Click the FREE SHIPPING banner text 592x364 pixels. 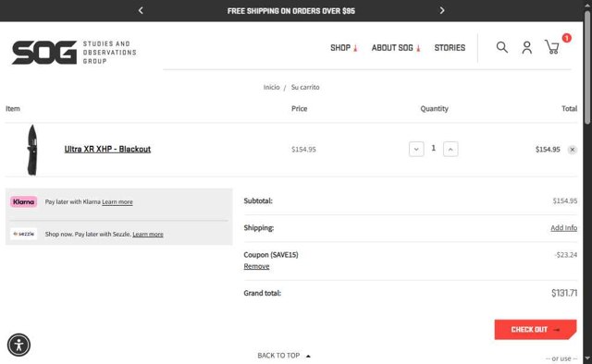(x=291, y=11)
